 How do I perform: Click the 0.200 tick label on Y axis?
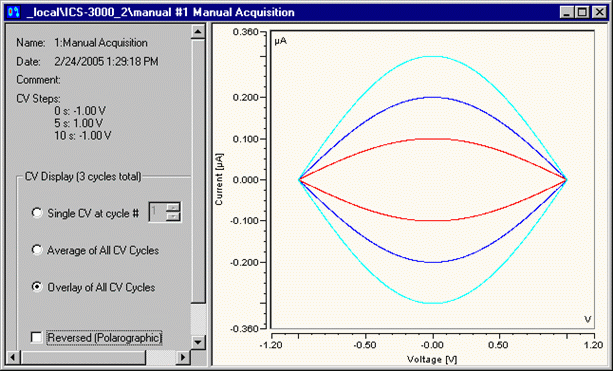[x=246, y=97]
